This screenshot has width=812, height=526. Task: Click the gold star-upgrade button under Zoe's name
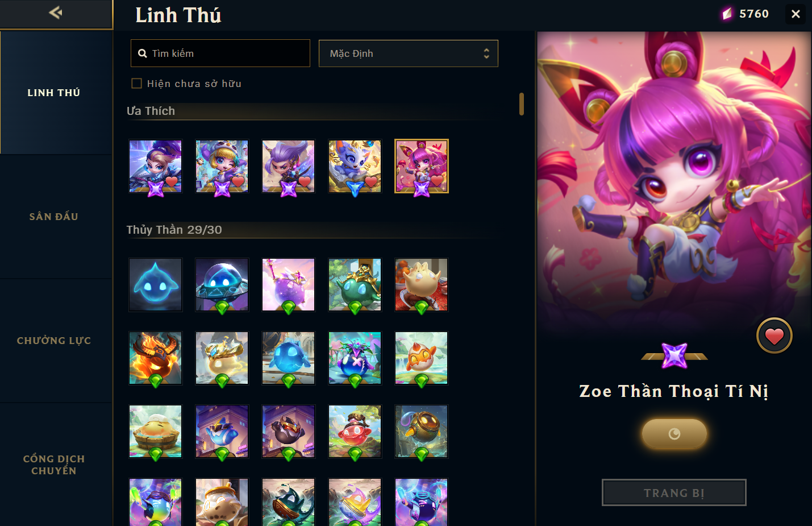674,434
